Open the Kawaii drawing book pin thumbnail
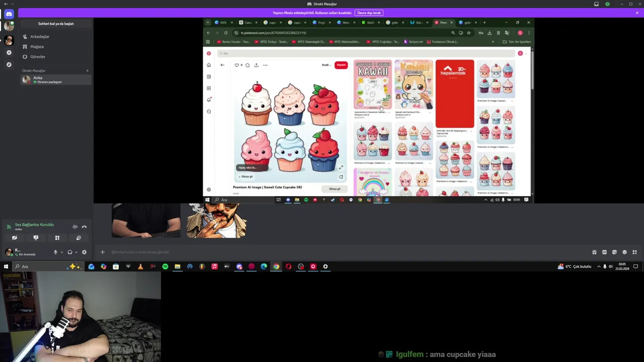Screen dimensions: 644x362 pos(373,84)
